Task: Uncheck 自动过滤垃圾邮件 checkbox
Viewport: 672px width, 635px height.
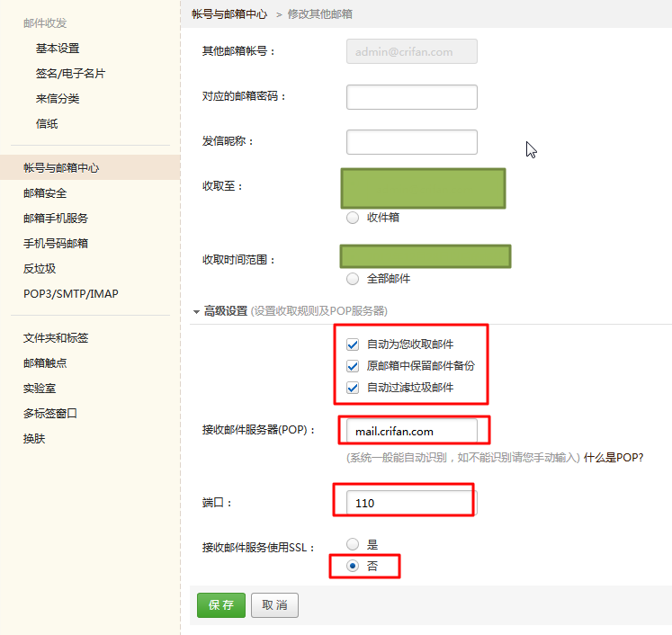Action: (x=353, y=388)
